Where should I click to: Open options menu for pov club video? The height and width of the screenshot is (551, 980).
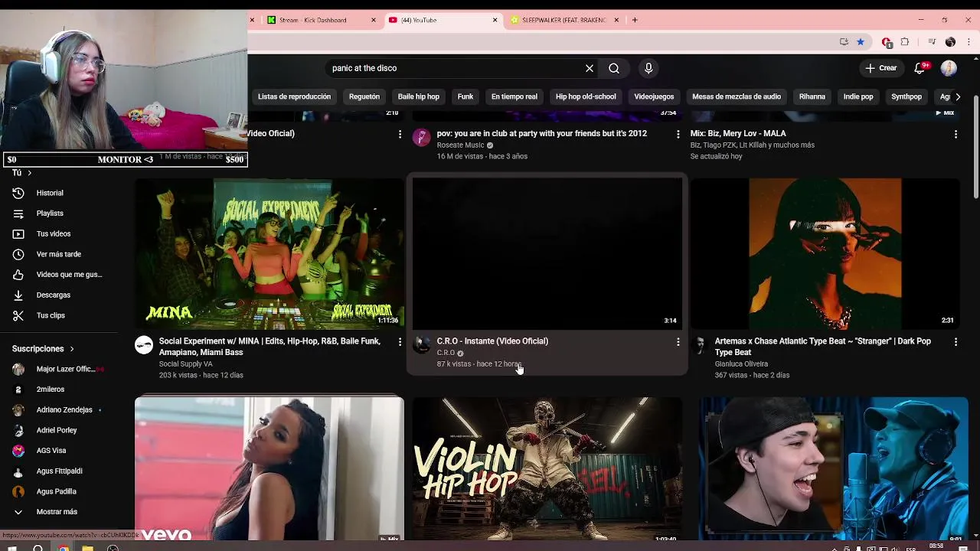point(678,134)
